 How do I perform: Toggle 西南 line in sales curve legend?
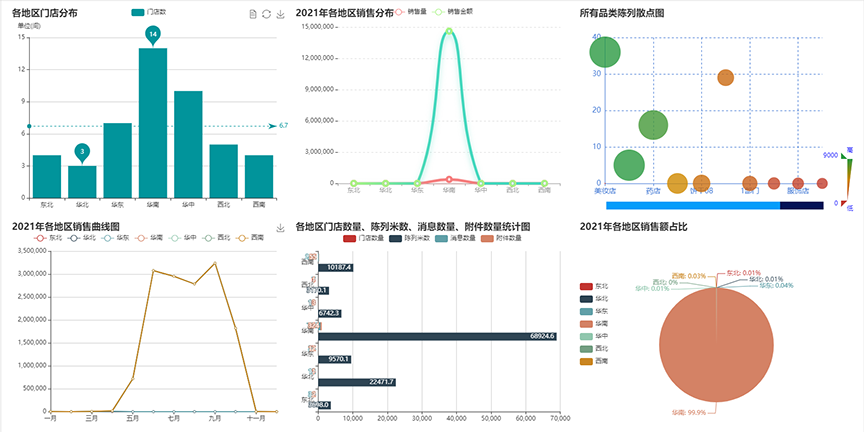pos(250,238)
